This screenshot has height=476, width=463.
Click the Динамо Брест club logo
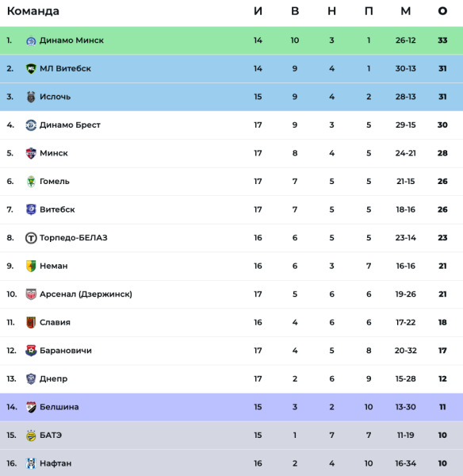click(31, 125)
